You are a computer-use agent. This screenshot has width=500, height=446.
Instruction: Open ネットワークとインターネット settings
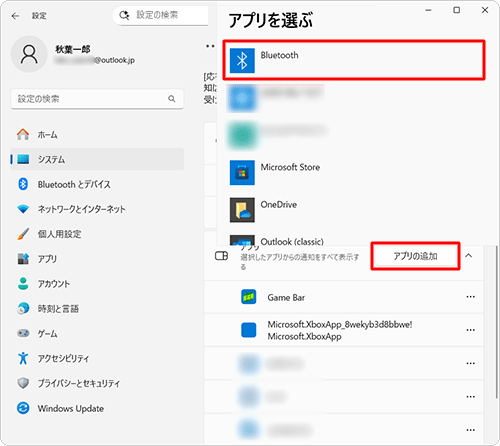coord(97,209)
